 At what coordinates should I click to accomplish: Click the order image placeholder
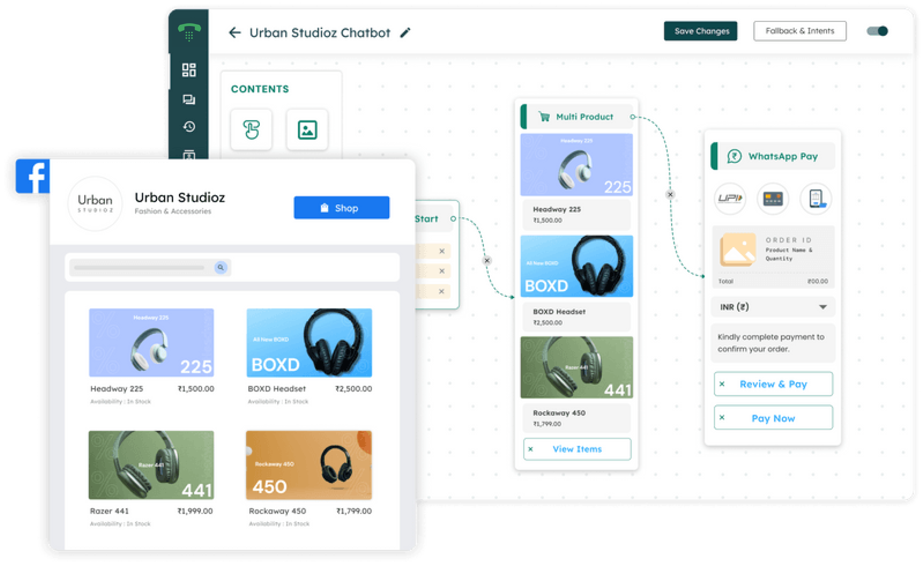pyautogui.click(x=738, y=250)
